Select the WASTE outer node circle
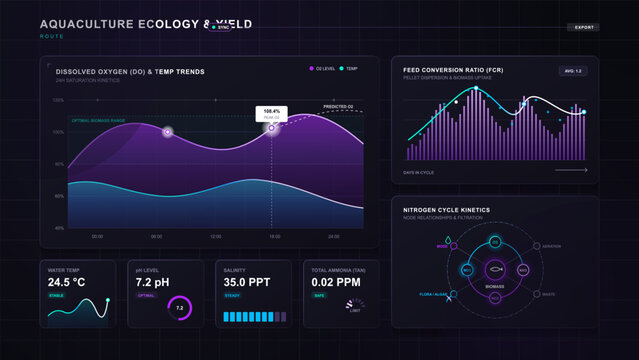Viewport: 639px width, 360px height. pyautogui.click(x=537, y=294)
